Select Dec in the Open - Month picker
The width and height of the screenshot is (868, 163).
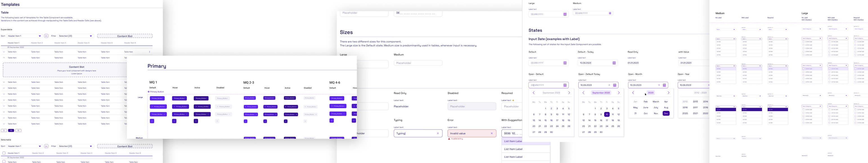pos(666,113)
